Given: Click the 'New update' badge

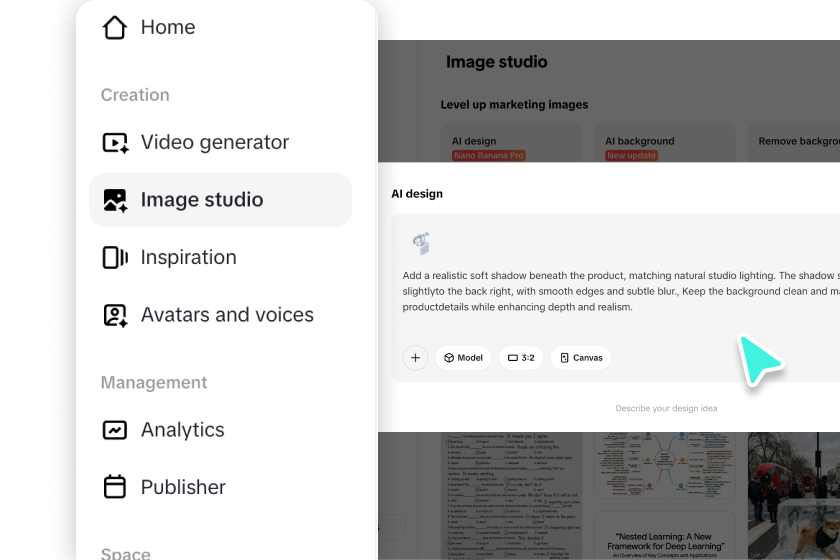Looking at the screenshot, I should tap(632, 155).
